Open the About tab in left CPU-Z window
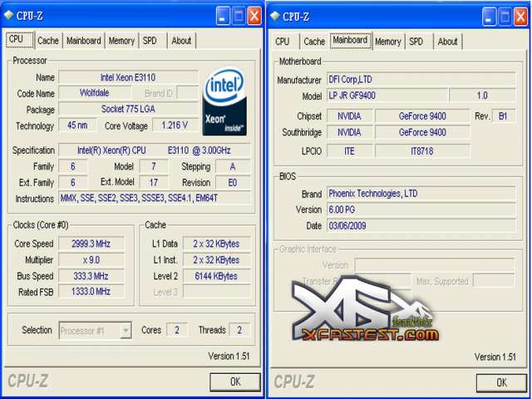Image resolution: width=532 pixels, height=399 pixels. coord(181,41)
